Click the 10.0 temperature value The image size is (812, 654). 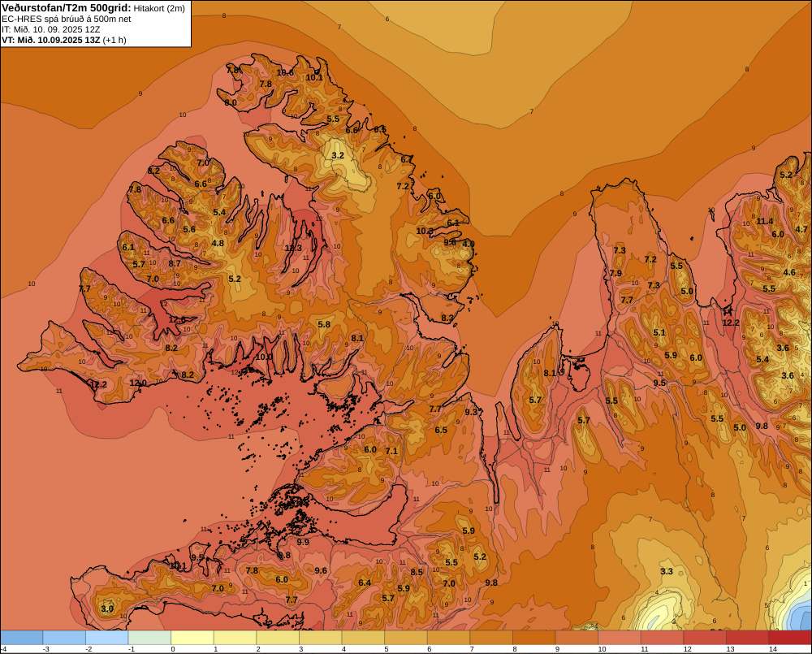[264, 357]
